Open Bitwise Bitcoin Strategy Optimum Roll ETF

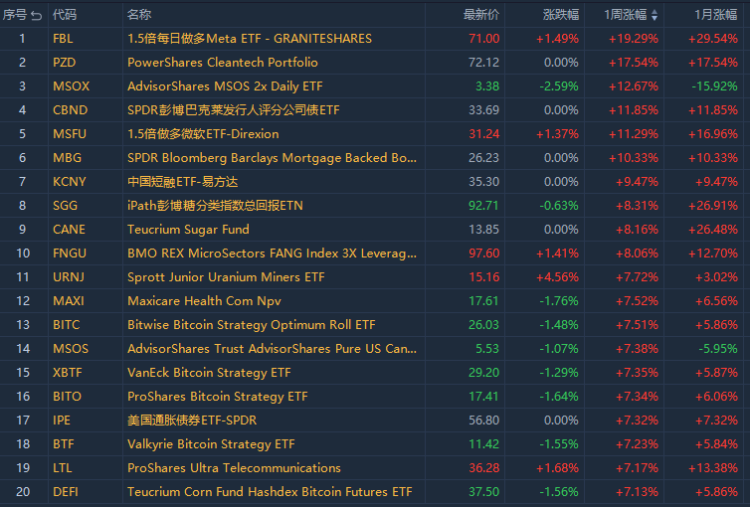pyautogui.click(x=251, y=325)
